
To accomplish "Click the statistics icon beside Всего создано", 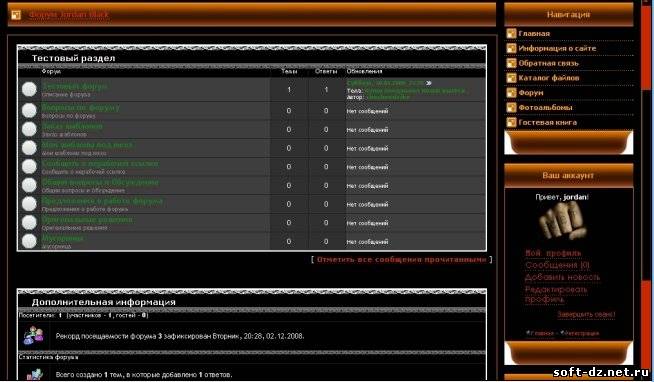I will coord(35,374).
